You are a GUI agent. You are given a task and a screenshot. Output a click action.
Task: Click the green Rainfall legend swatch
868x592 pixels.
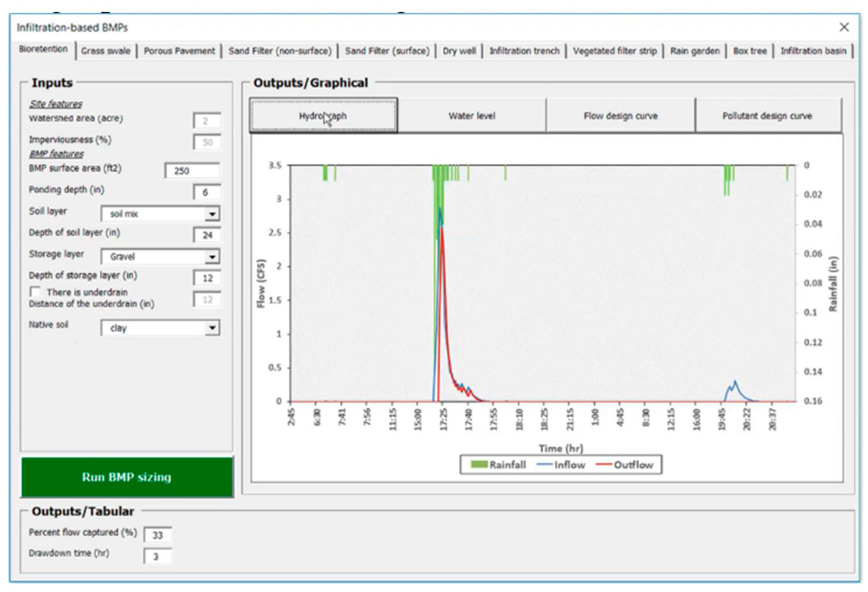pyautogui.click(x=479, y=465)
